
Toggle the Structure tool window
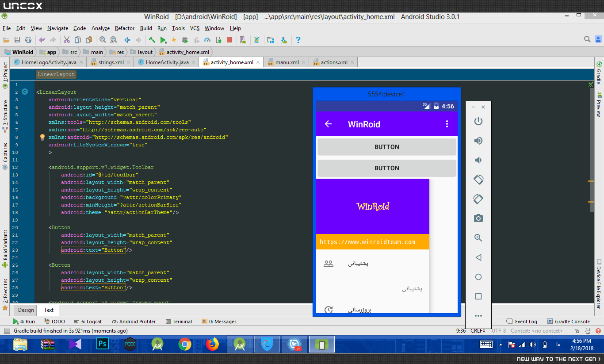[5, 116]
